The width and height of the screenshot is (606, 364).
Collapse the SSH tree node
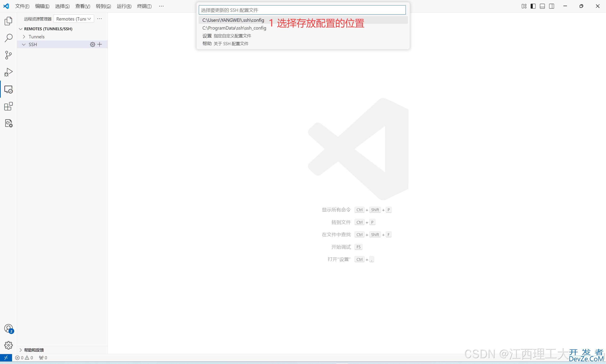click(24, 44)
